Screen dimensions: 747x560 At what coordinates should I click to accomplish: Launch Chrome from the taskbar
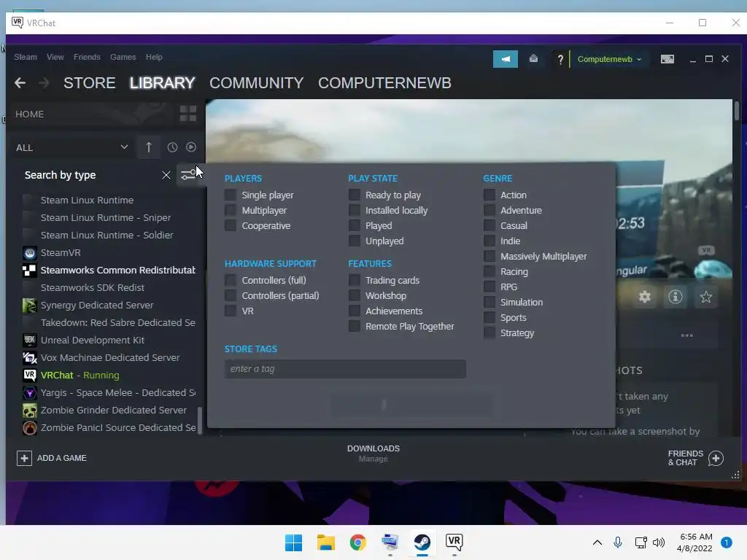pyautogui.click(x=357, y=542)
